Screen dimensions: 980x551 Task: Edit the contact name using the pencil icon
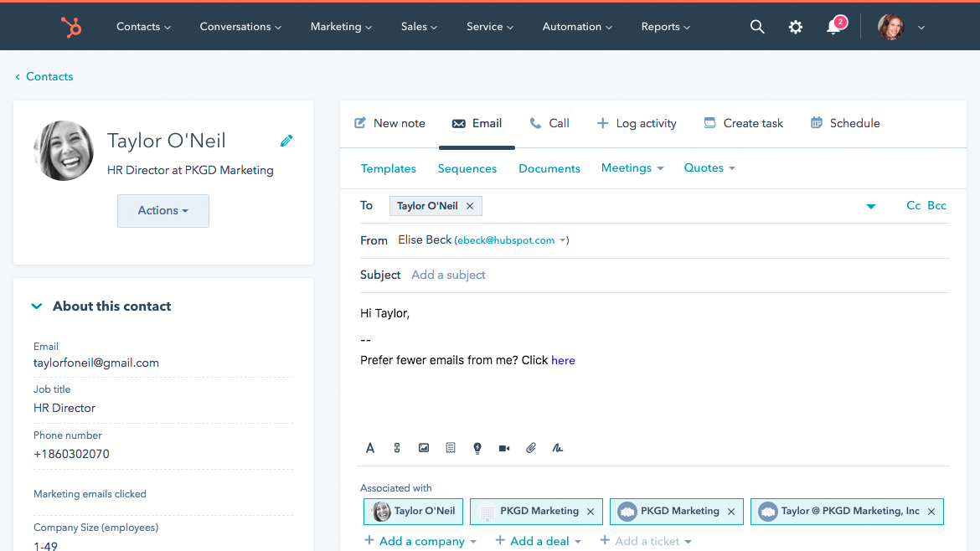pyautogui.click(x=286, y=141)
